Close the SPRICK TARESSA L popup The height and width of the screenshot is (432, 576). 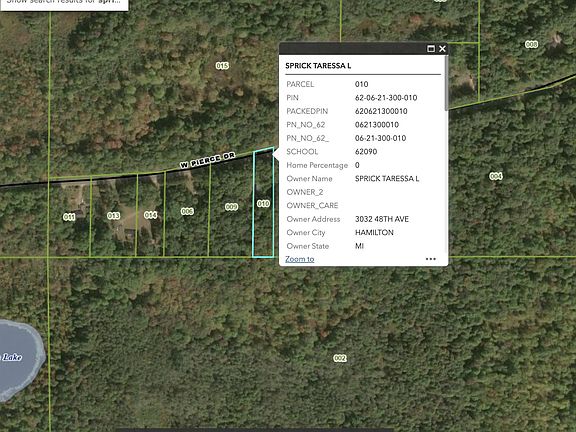442,49
